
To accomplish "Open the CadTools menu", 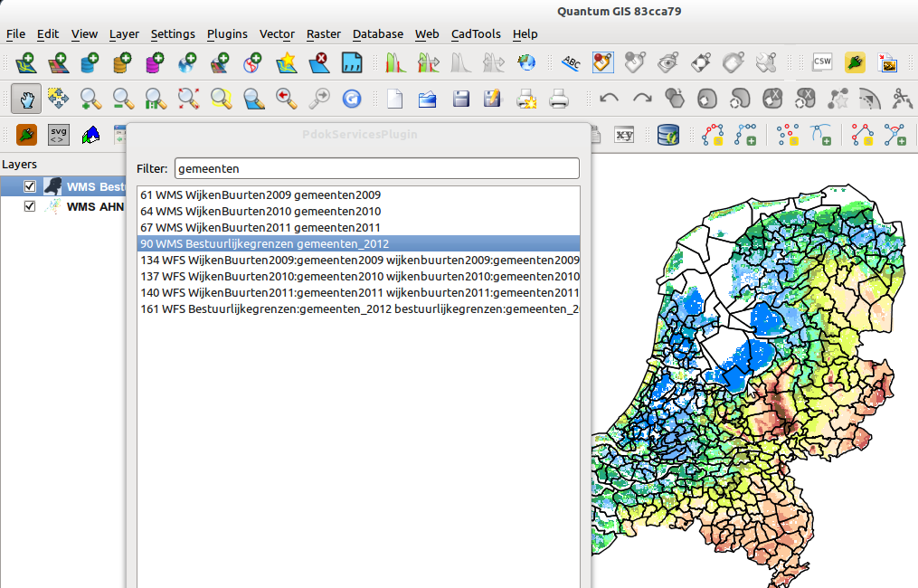I will 476,34.
